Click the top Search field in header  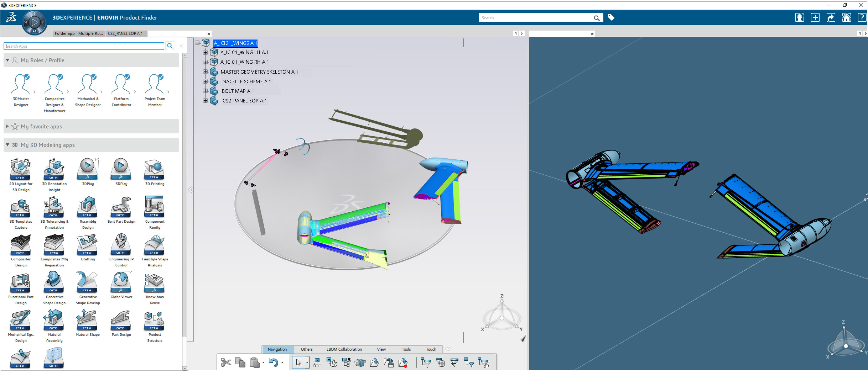pos(536,18)
